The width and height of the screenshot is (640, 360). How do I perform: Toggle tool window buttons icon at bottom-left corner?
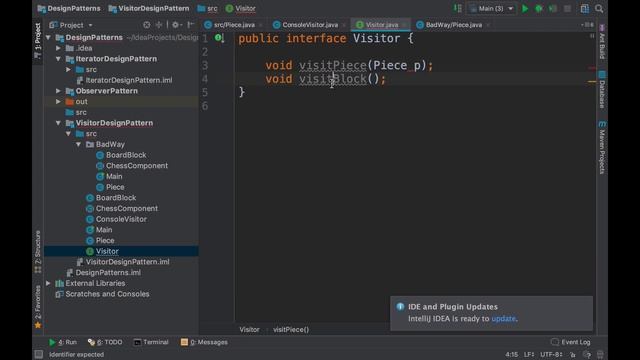pyautogui.click(x=39, y=354)
